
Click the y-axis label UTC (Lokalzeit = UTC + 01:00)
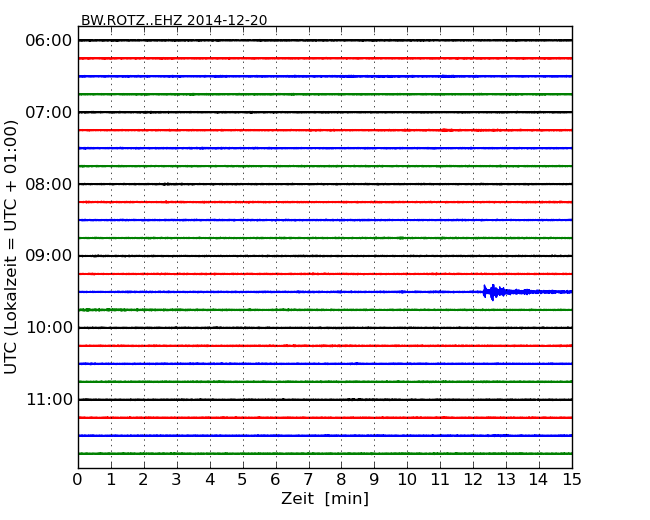click(x=11, y=247)
